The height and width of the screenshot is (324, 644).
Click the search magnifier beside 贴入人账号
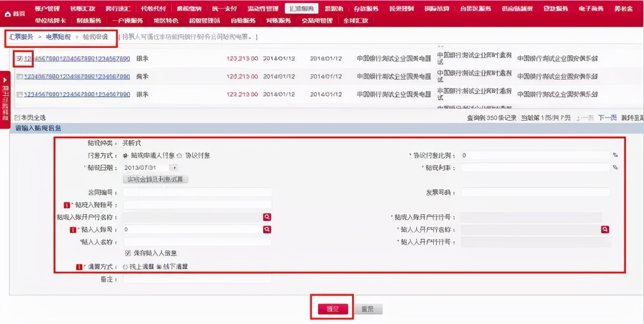pos(267,229)
